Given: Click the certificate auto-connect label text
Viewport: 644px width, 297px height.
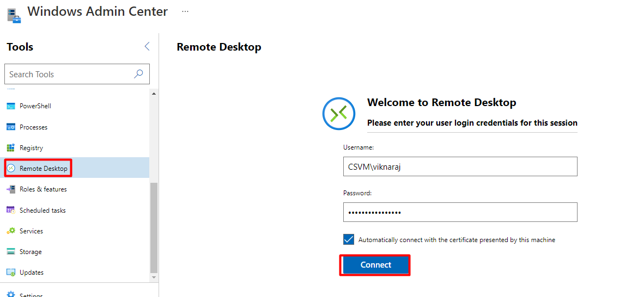Looking at the screenshot, I should (457, 240).
